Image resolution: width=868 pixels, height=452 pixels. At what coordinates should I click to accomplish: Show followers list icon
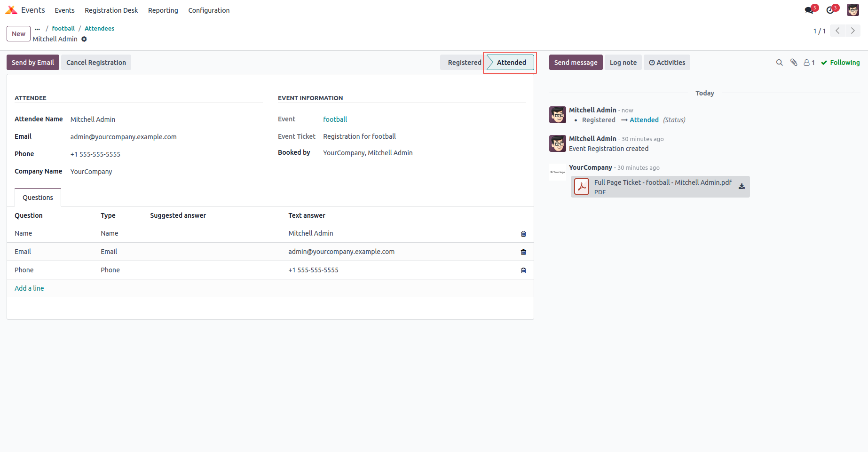[809, 63]
